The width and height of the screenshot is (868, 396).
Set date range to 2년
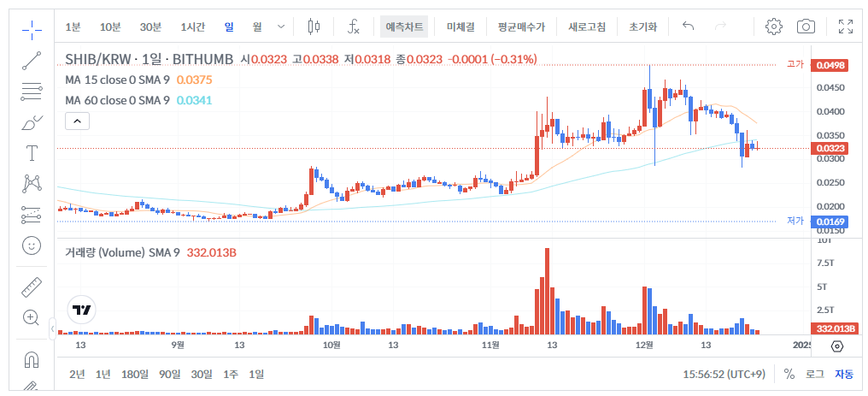78,375
